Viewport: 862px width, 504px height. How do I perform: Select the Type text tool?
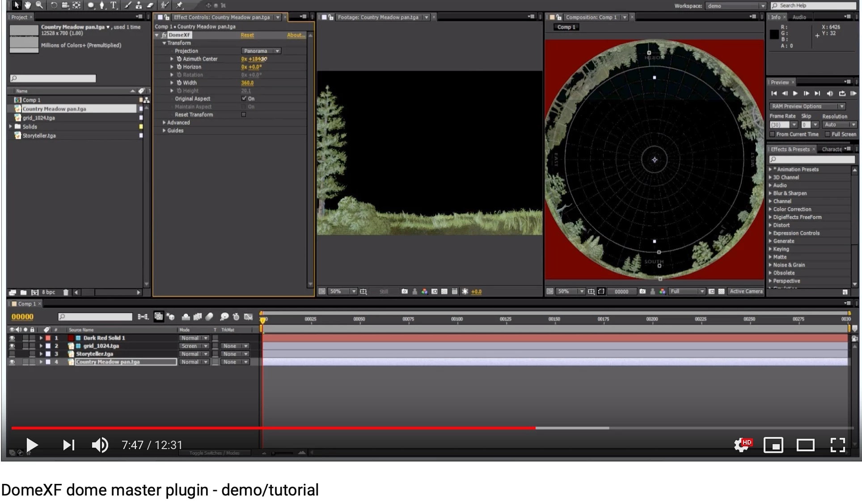click(x=114, y=5)
